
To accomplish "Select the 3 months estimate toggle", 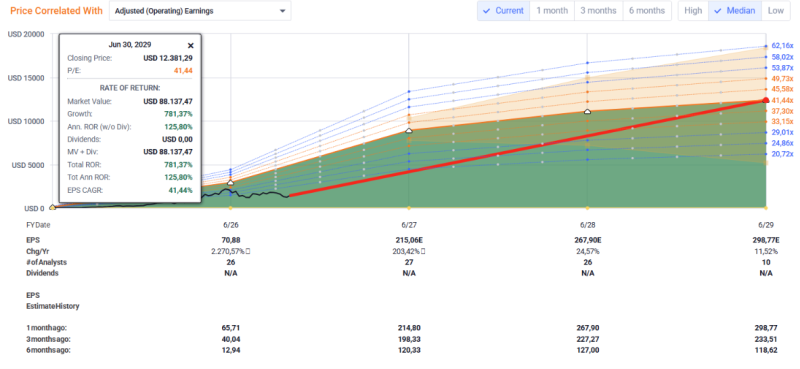I will (x=598, y=11).
